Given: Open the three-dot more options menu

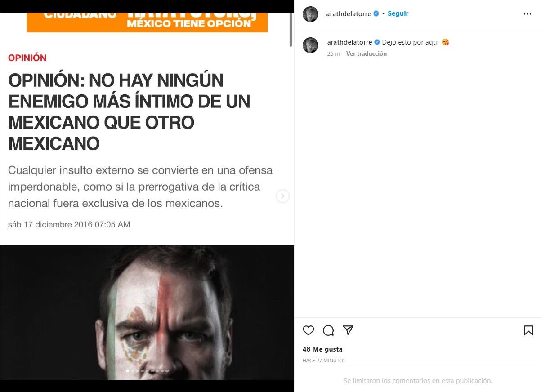Looking at the screenshot, I should [528, 14].
